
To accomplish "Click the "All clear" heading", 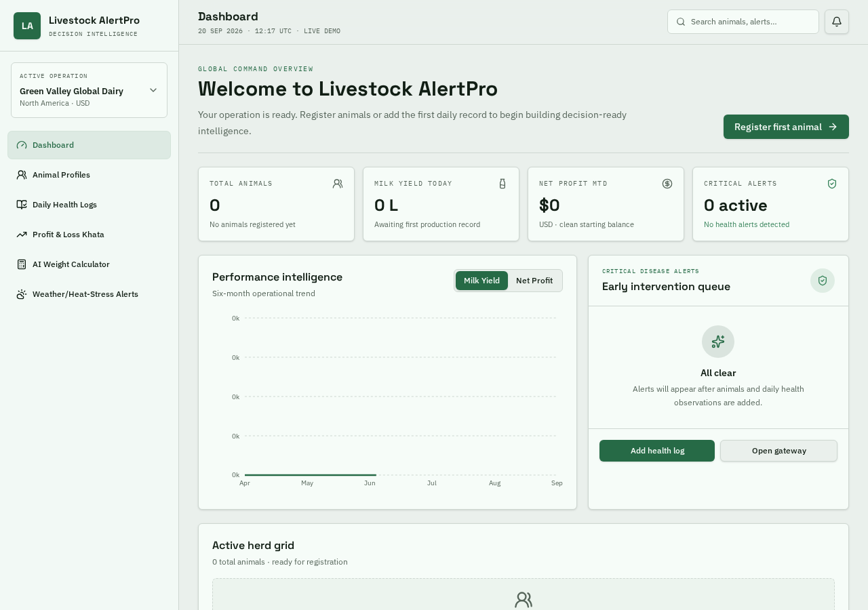I will (x=718, y=373).
